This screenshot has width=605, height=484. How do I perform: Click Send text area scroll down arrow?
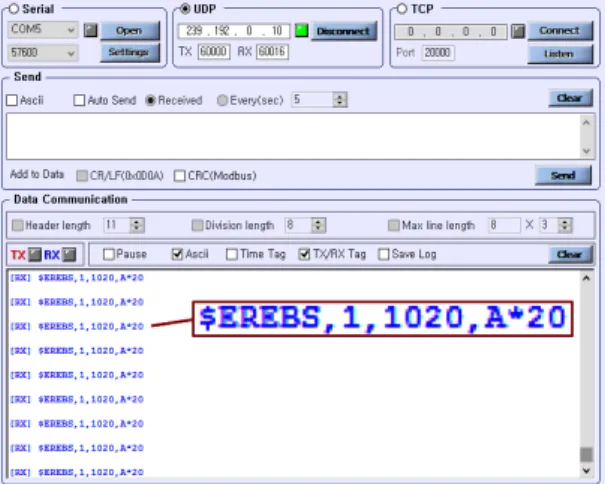586,151
